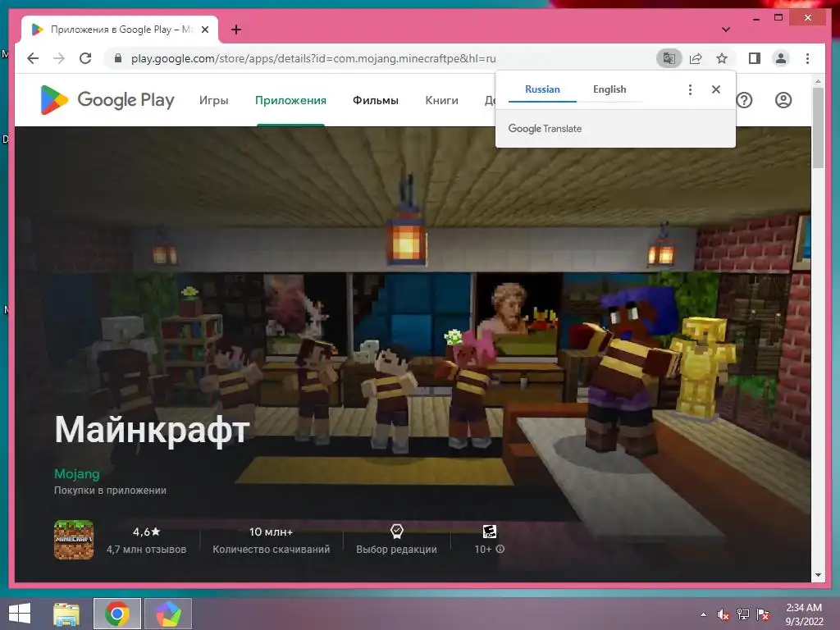The image size is (840, 630).
Task: Click the Mojang developer link
Action: click(76, 473)
